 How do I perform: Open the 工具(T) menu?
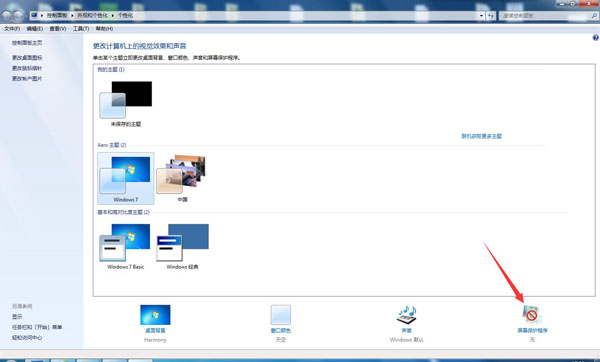coord(81,29)
